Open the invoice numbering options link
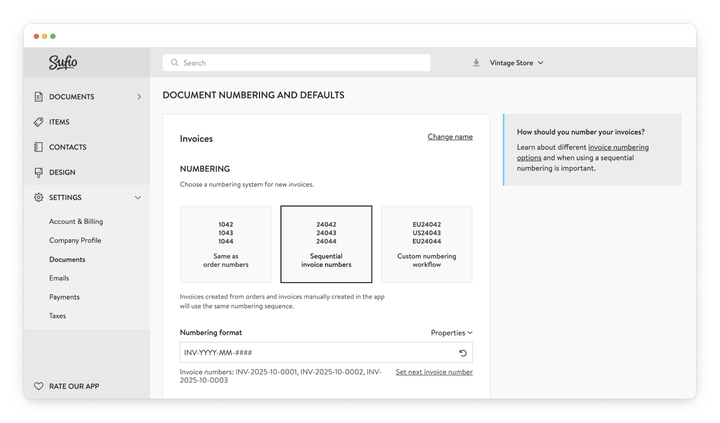The width and height of the screenshot is (720, 423). (x=618, y=147)
